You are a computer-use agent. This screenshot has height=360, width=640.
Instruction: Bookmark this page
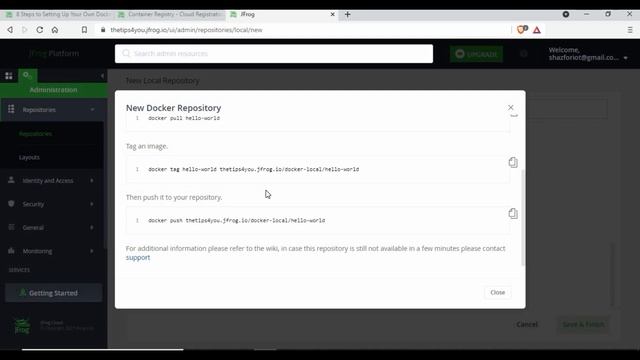tap(84, 30)
